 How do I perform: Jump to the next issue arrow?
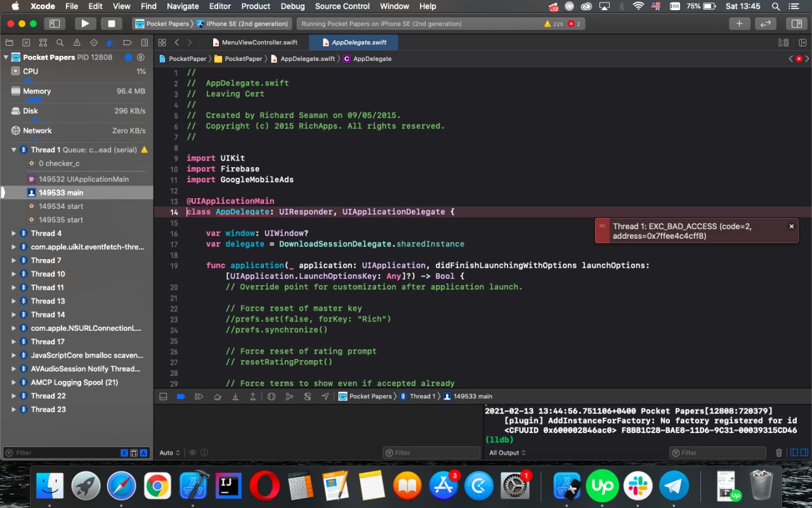(x=806, y=58)
